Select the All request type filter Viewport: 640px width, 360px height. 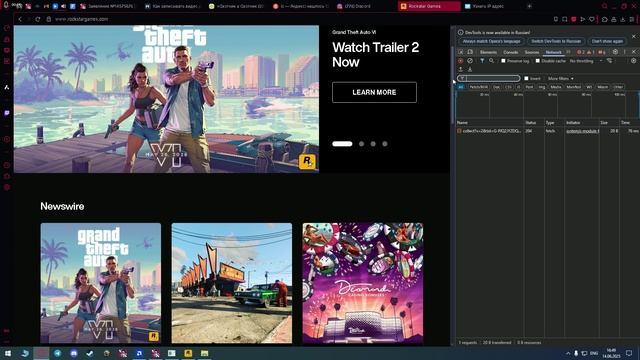pyautogui.click(x=461, y=87)
